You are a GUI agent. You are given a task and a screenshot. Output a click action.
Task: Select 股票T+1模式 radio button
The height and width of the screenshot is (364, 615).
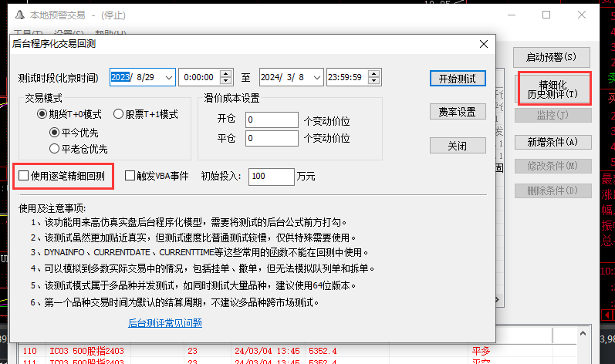point(118,114)
